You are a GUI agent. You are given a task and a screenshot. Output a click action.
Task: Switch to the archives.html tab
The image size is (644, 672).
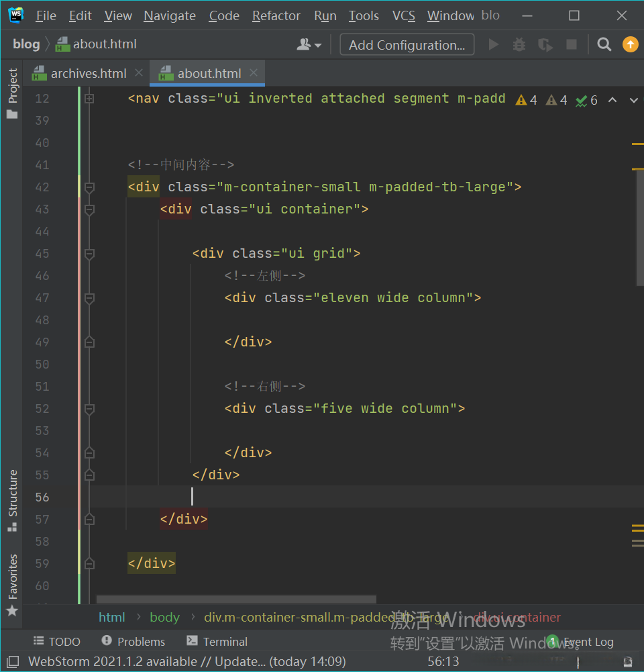[88, 73]
